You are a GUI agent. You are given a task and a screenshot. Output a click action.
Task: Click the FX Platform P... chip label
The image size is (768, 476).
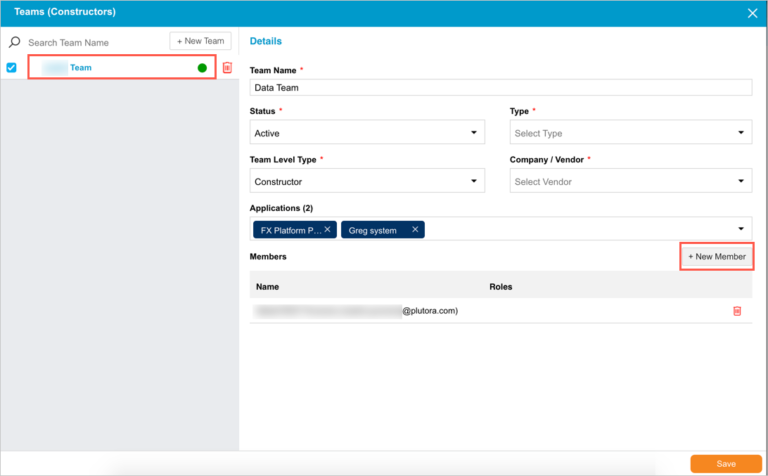(x=290, y=230)
